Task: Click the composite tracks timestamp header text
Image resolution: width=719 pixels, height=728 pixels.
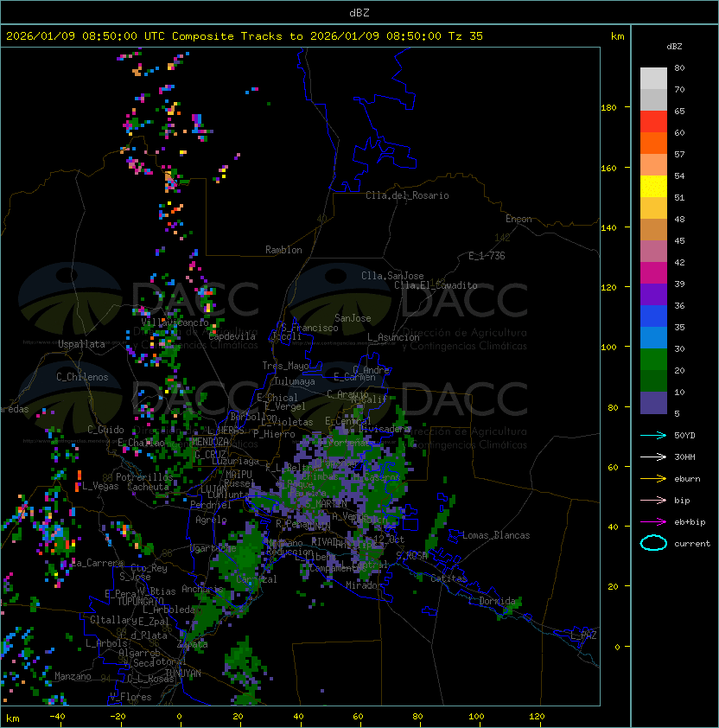Action: (245, 36)
